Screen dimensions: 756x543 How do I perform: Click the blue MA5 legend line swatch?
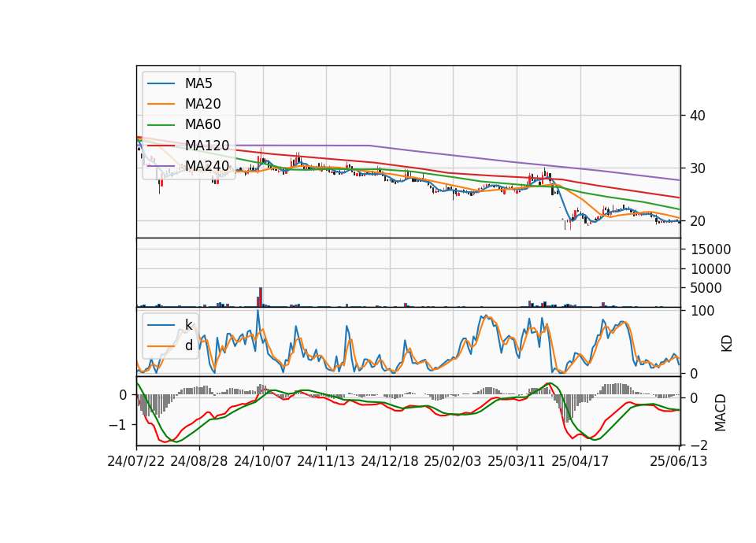(161, 84)
